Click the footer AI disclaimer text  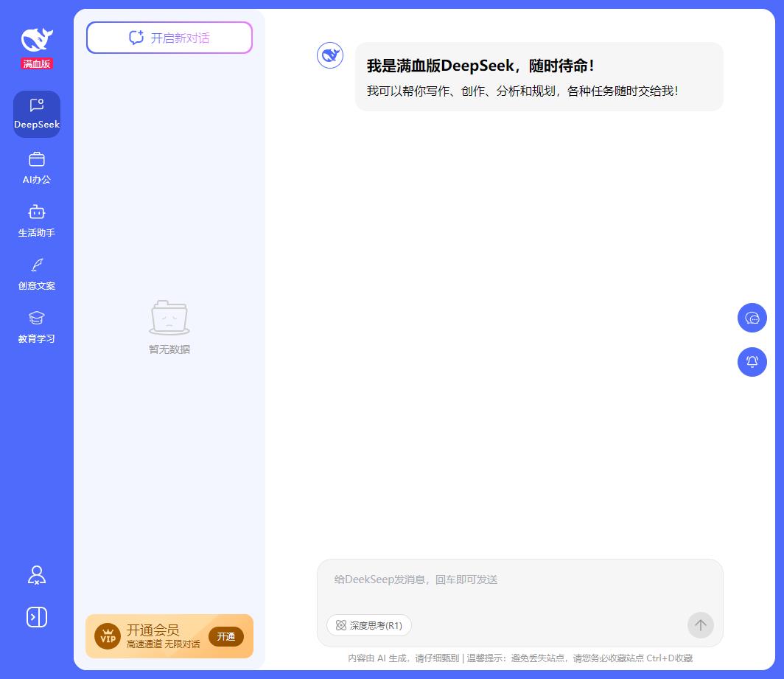[x=520, y=658]
